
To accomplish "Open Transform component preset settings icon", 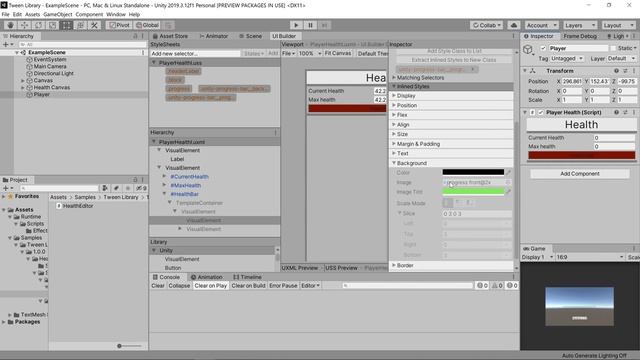I will pos(625,71).
